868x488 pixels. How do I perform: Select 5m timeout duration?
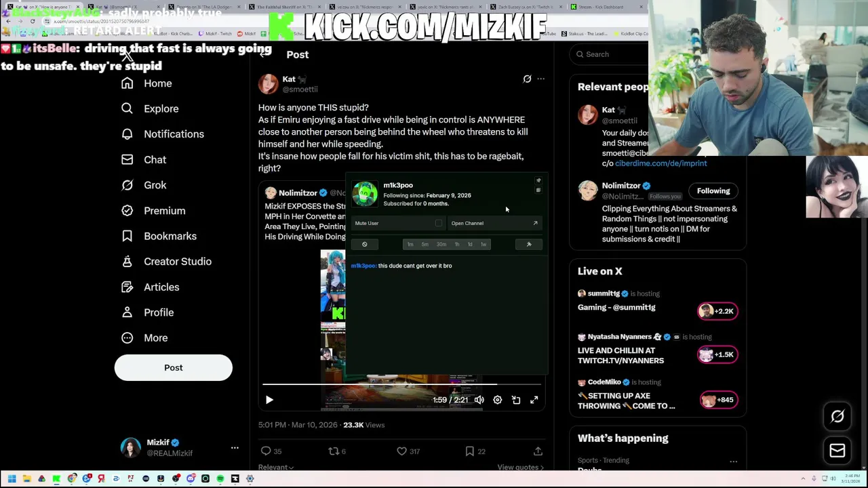[x=425, y=244]
